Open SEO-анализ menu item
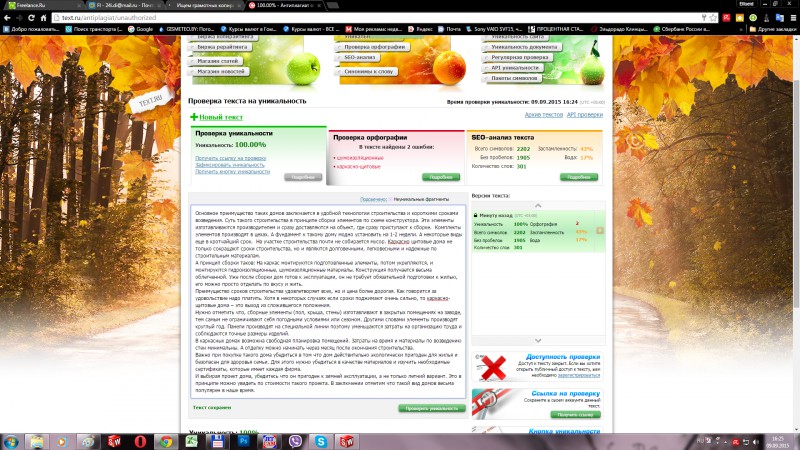 click(359, 58)
